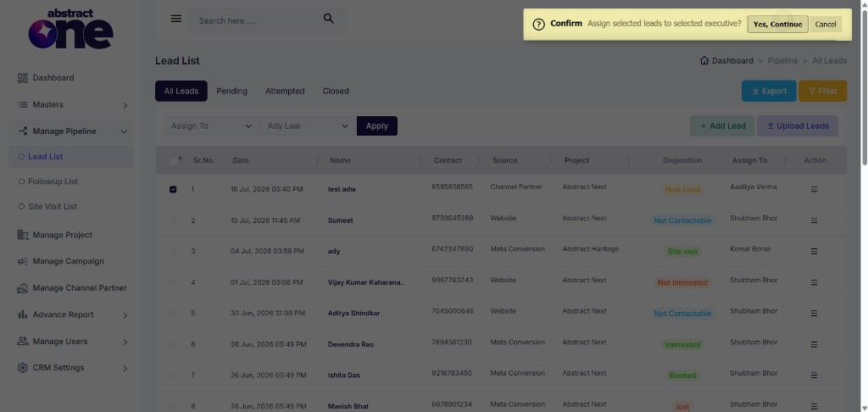Image resolution: width=868 pixels, height=412 pixels.
Task: Expand the Manage Users chevron
Action: 125,342
